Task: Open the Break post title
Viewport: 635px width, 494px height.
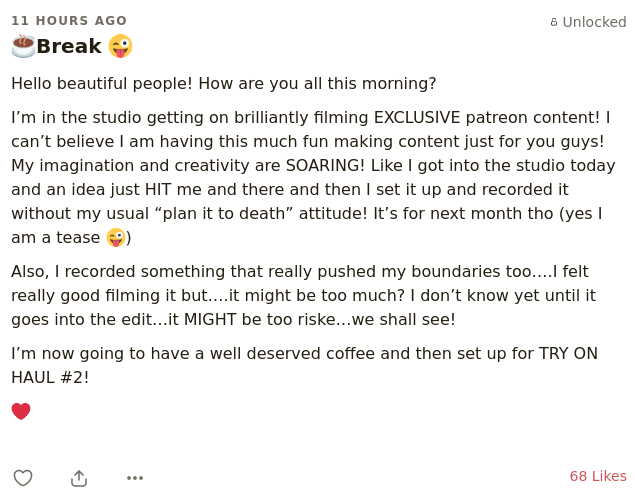Action: click(69, 46)
